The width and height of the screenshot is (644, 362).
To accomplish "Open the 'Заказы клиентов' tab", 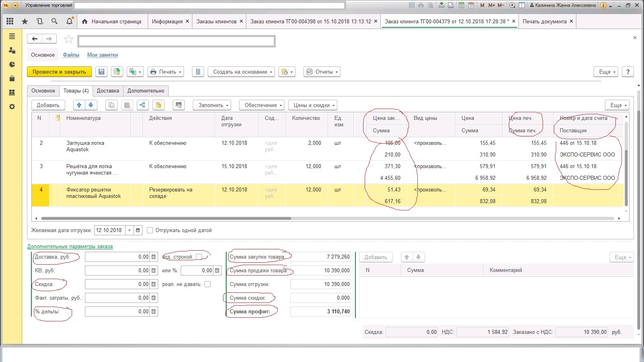I will click(216, 21).
